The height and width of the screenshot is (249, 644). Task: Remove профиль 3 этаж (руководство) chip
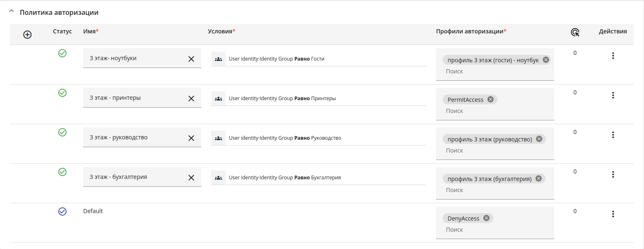tap(539, 139)
